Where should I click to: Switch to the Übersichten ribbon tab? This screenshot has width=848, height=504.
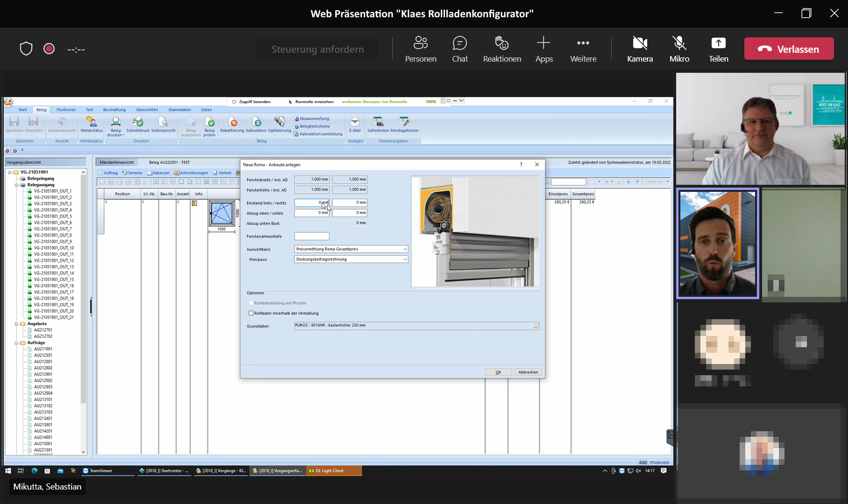point(147,110)
